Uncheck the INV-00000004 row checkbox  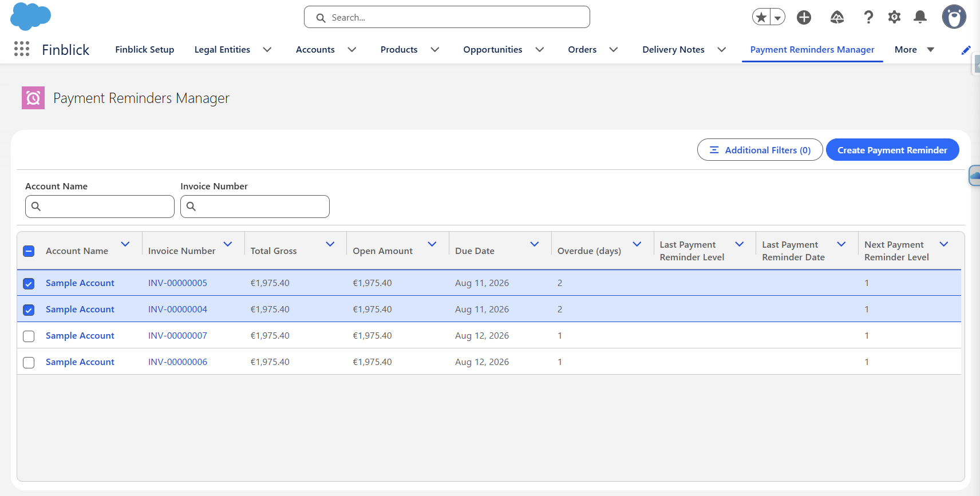(29, 309)
